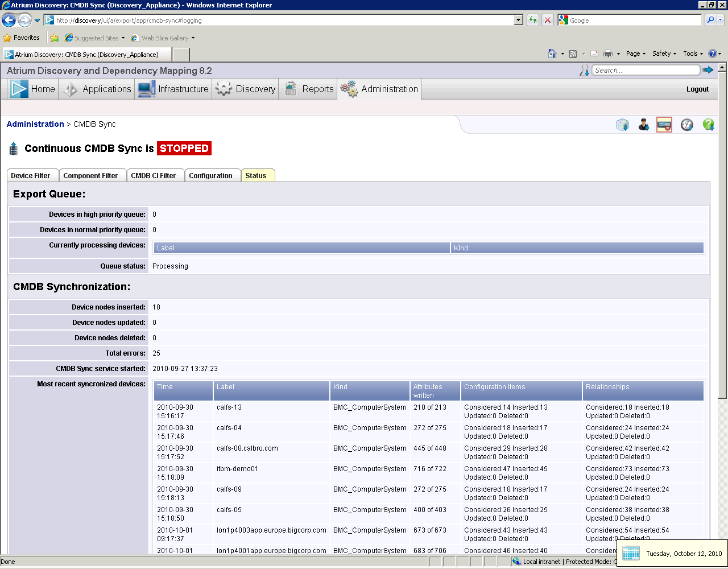Viewport: 728px width, 569px height.
Task: Select the Administration section
Action: (379, 89)
